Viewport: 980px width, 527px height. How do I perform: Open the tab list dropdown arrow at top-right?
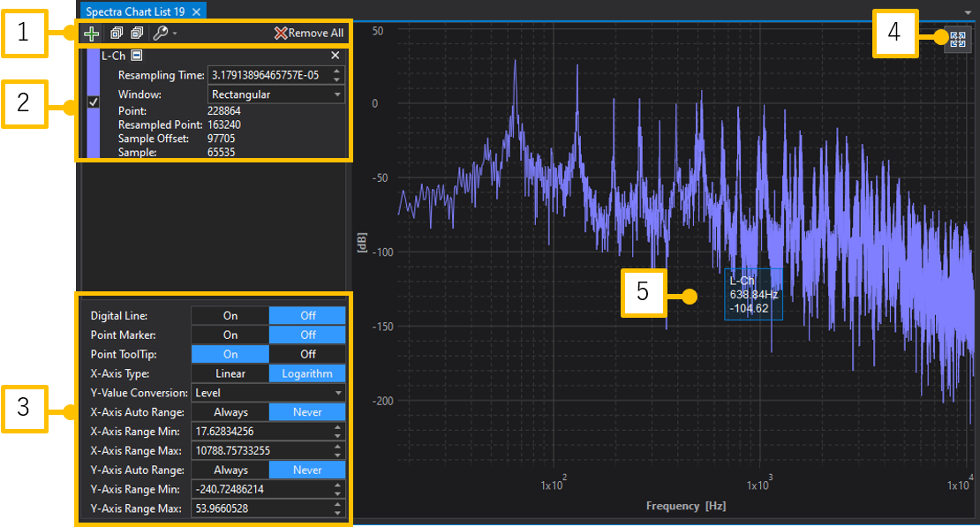pyautogui.click(x=969, y=11)
